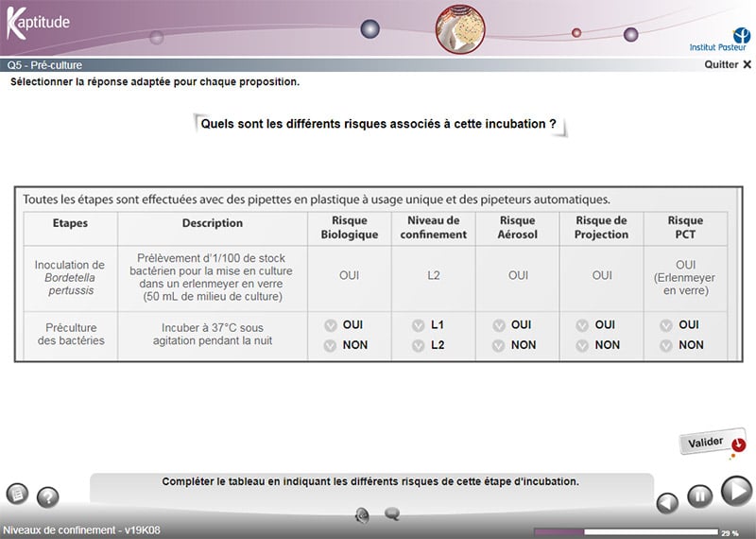The image size is (756, 539).
Task: Quit the module with Quitter
Action: click(728, 65)
